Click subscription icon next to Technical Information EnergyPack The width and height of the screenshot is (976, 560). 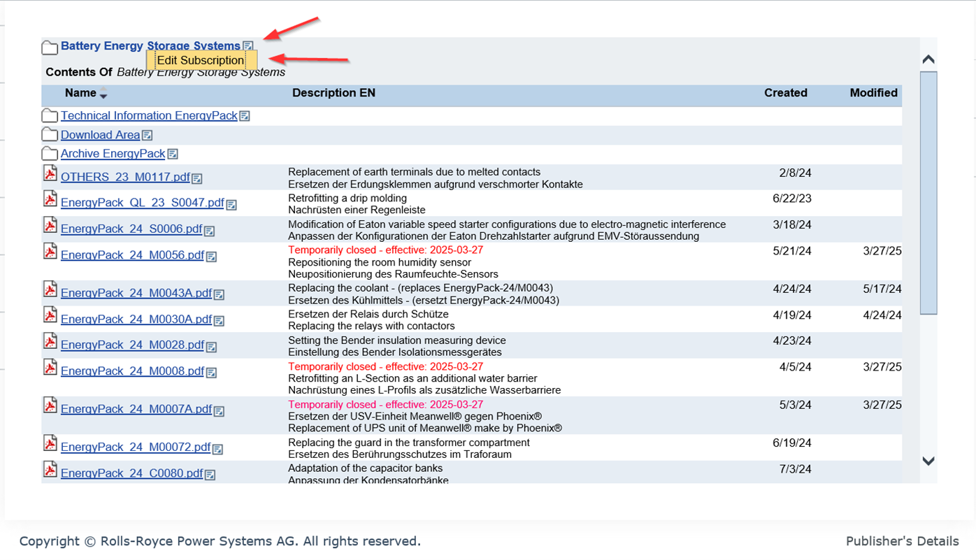[245, 116]
